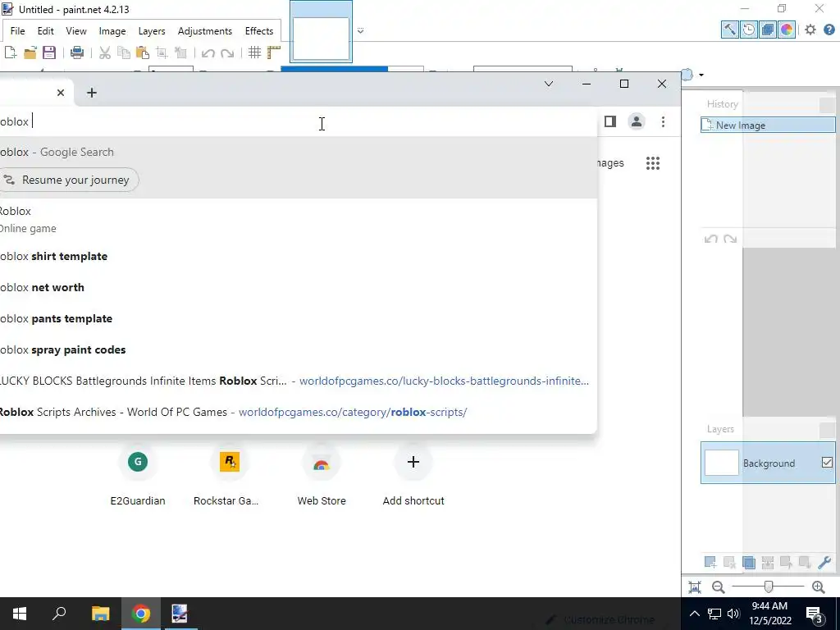
Task: Close the current Chrome tab
Action: click(61, 93)
